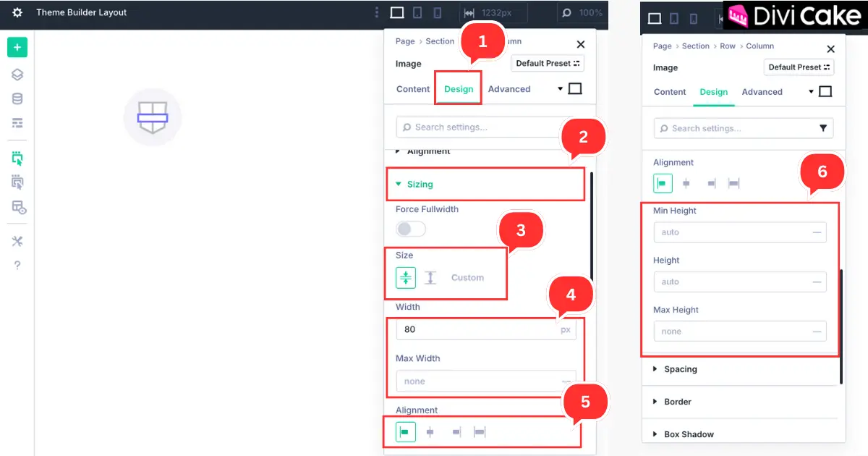Select right alignment in left panel
Screen dimensions: 868x456
click(x=456, y=432)
